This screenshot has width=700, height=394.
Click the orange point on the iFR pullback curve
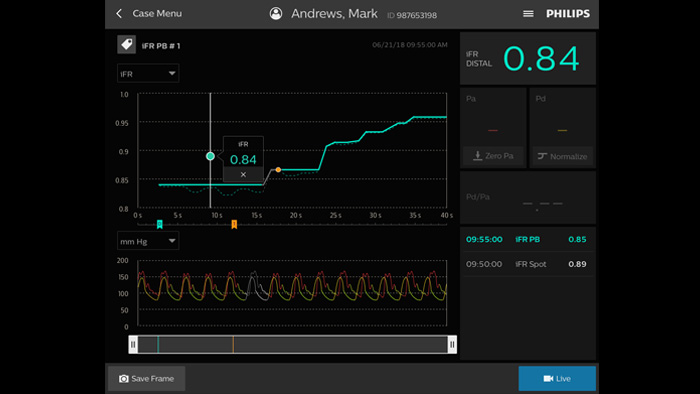coord(278,170)
